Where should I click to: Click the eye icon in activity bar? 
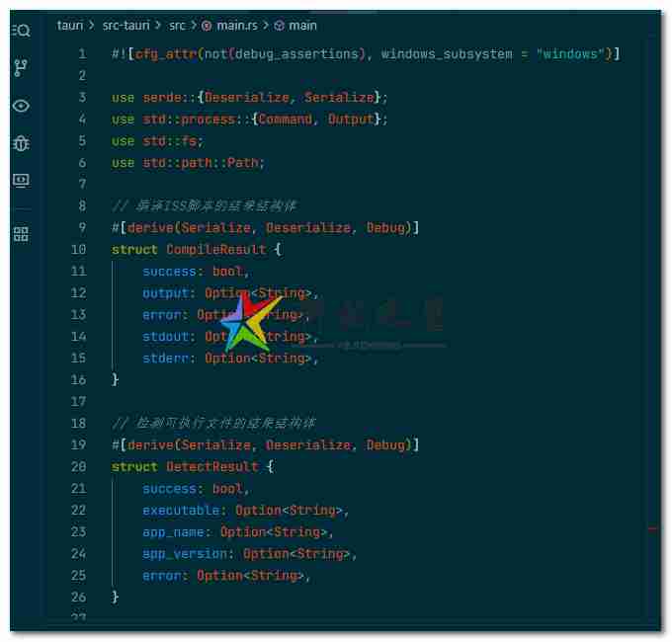[21, 106]
